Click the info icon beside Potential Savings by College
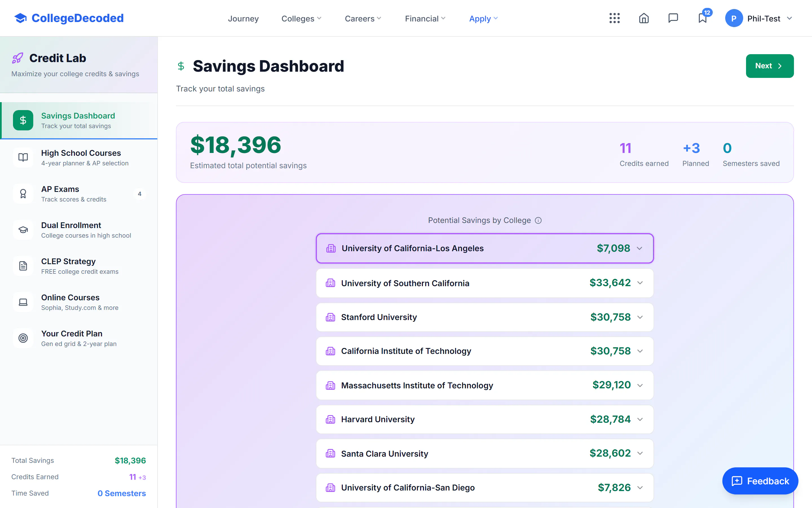Screen dimensions: 812x508 tap(538, 220)
